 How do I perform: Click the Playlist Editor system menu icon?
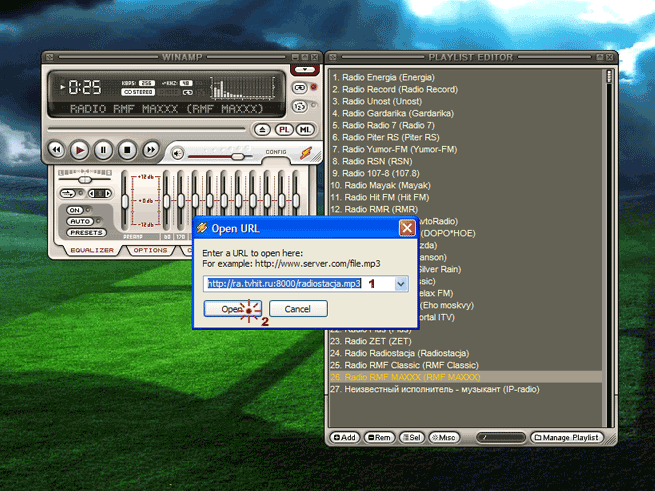tap(333, 57)
